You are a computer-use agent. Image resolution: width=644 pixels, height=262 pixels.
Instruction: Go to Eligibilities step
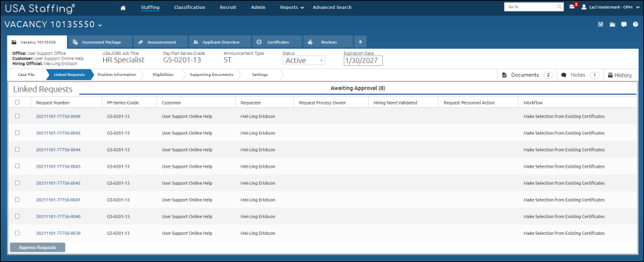point(163,75)
